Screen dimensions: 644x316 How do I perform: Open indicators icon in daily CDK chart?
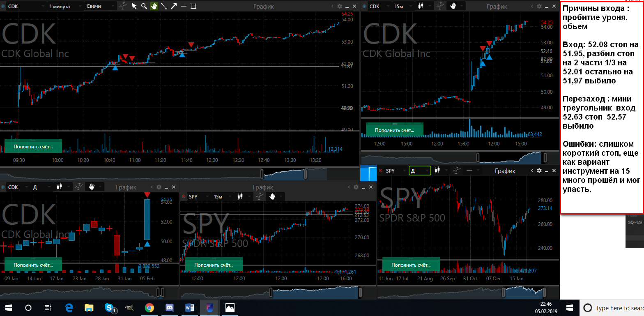point(78,187)
